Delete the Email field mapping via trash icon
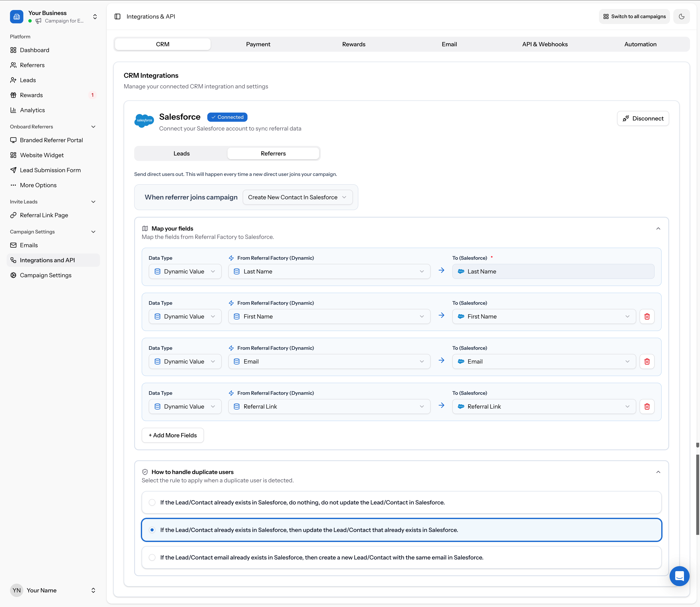 point(647,361)
